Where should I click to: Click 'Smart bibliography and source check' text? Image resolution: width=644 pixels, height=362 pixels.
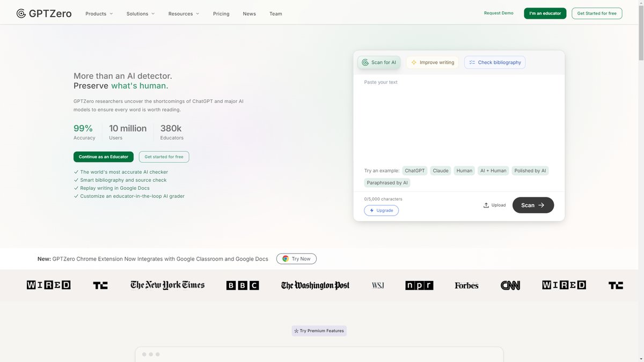(123, 180)
